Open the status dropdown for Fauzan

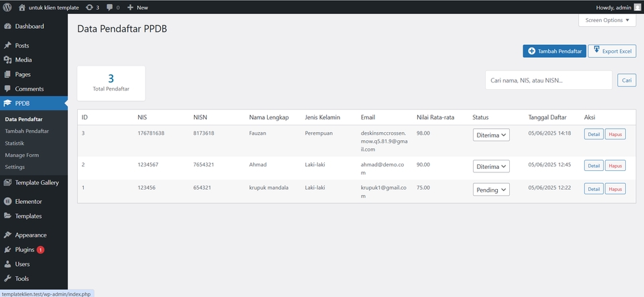point(491,135)
